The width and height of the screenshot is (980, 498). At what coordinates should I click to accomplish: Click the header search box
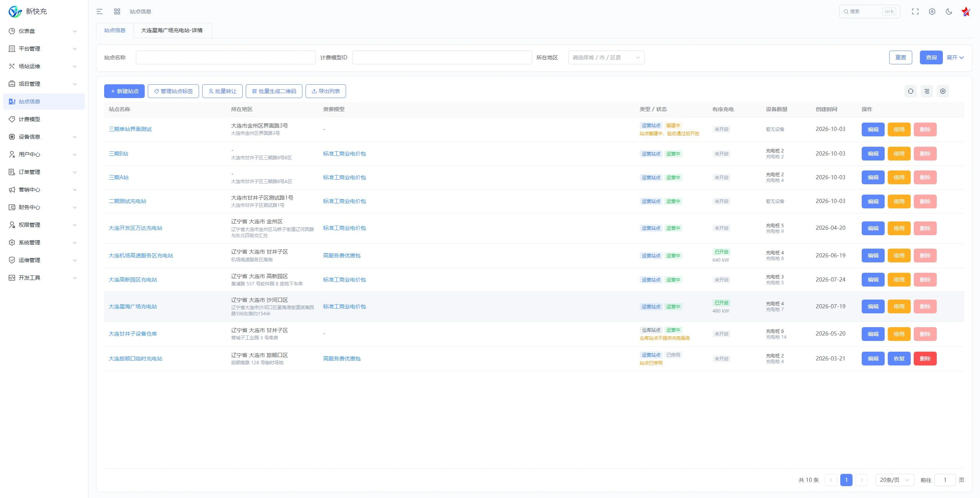tap(869, 11)
